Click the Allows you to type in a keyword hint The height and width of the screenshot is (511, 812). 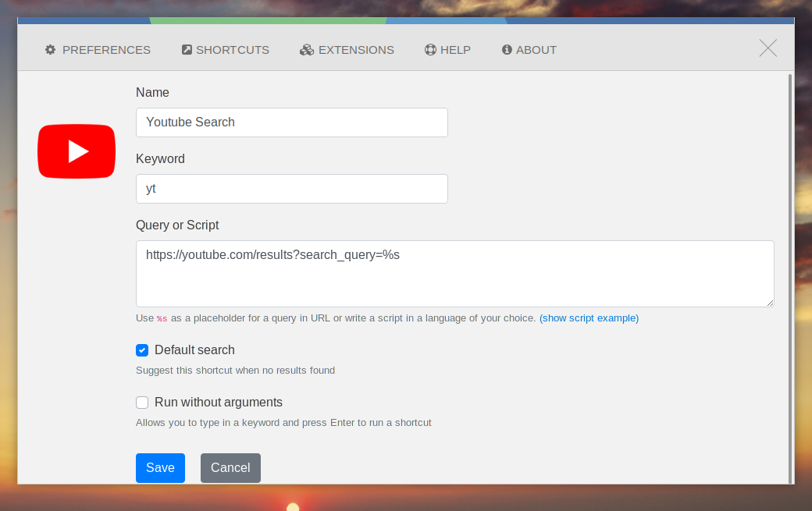click(283, 423)
